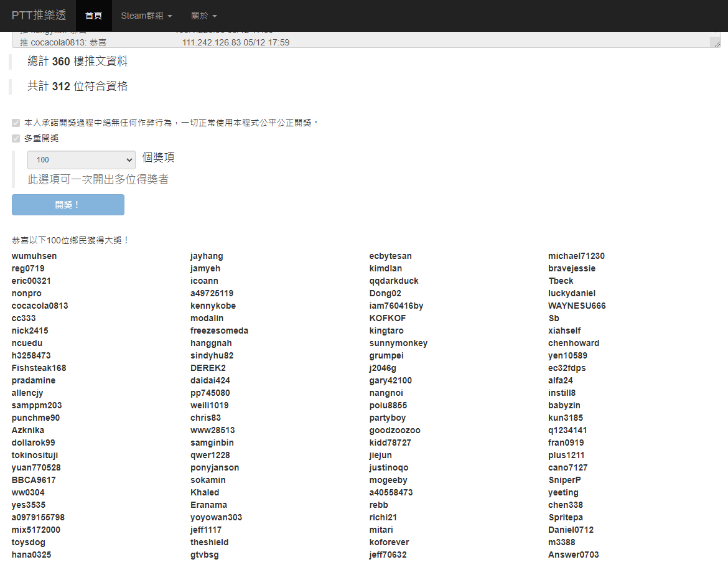
Task: Select winner name kennykobe
Action: 213,306
